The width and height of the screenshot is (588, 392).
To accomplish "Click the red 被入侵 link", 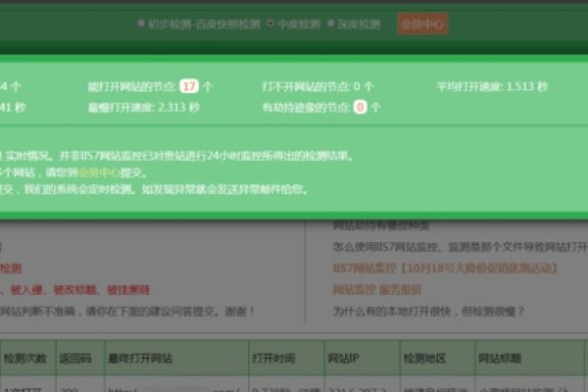I will click(x=26, y=290).
